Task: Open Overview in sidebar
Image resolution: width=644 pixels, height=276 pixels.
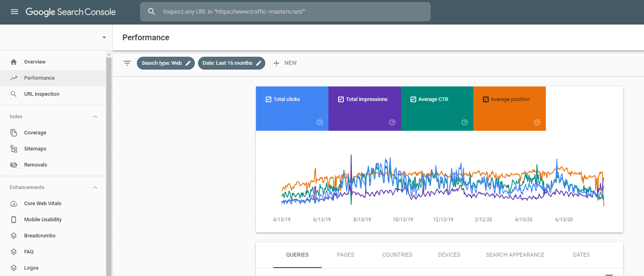Action: (53, 62)
